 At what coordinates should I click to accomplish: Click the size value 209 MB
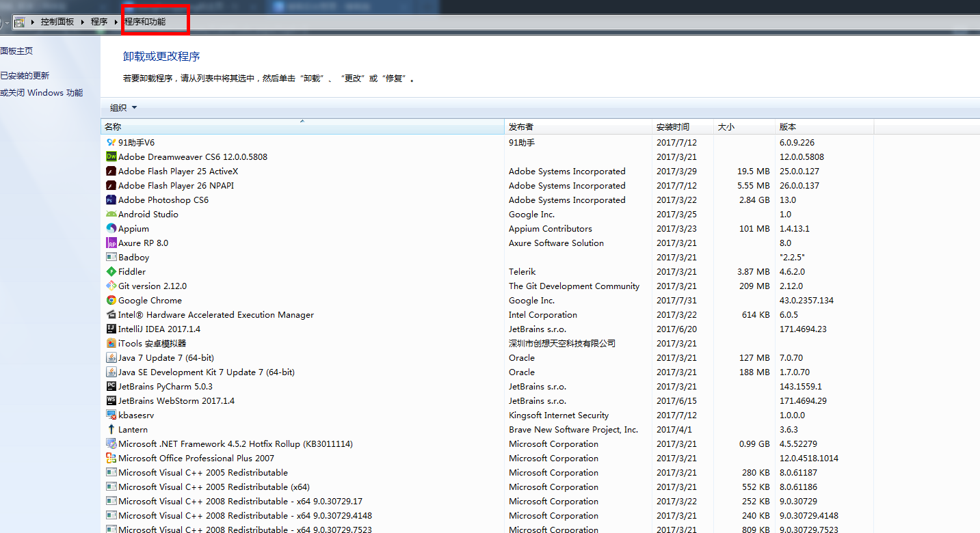754,286
